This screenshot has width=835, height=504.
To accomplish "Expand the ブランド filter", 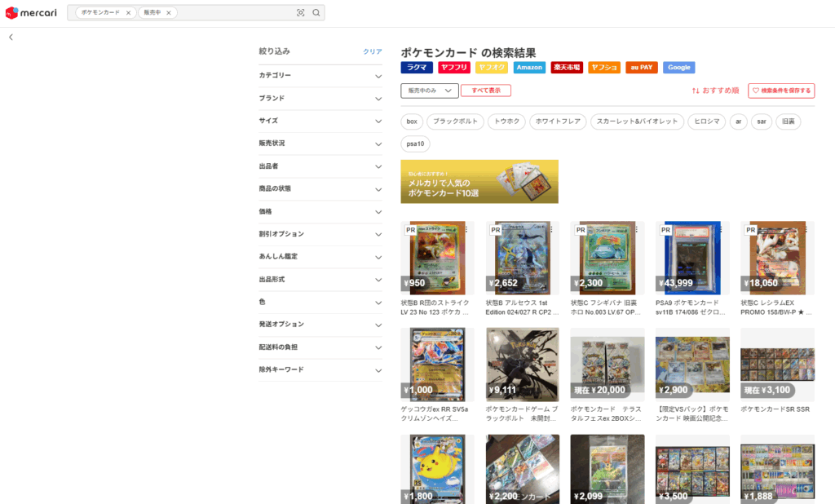I will tap(320, 99).
